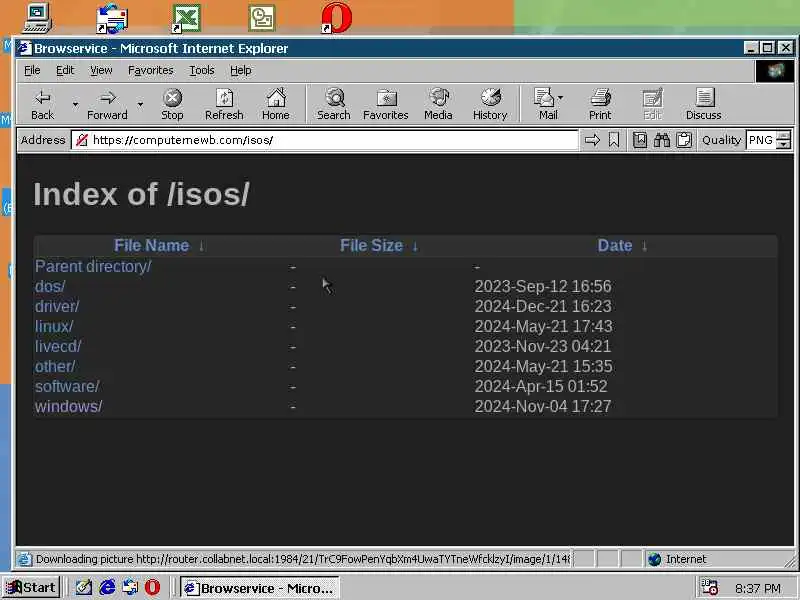Viewport: 800px width, 600px height.
Task: Open the Back history dropdown arrow
Action: 75,104
